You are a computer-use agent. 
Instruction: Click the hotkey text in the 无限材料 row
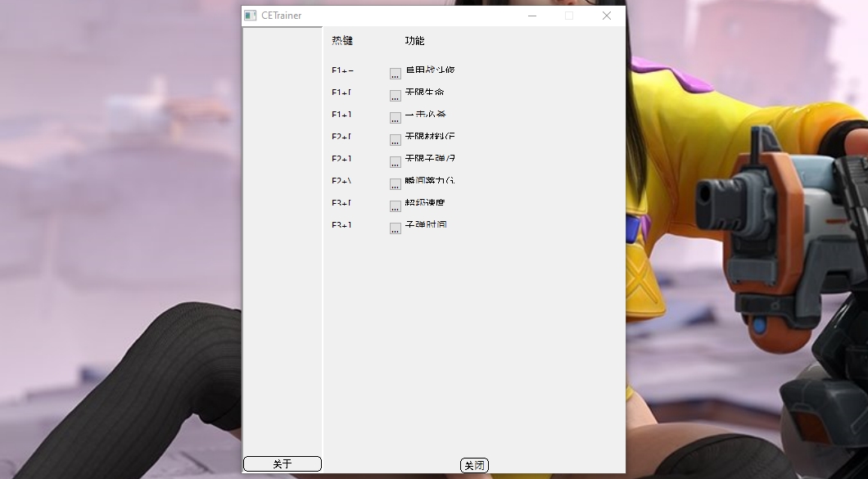click(x=341, y=137)
